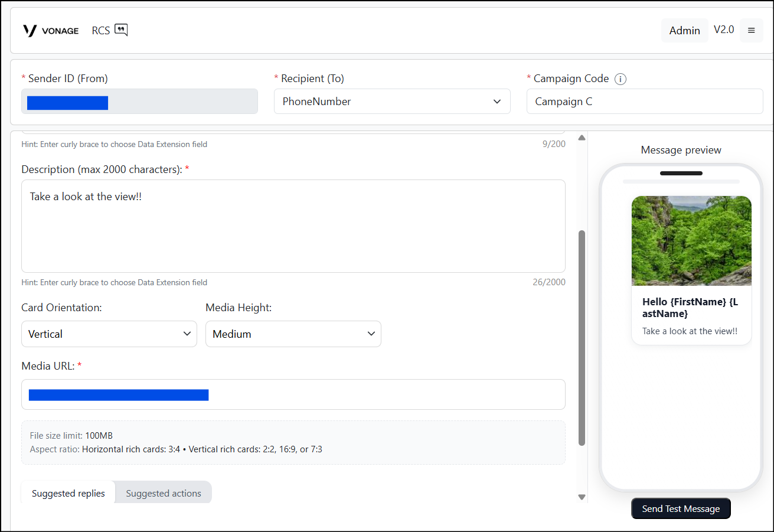Image resolution: width=774 pixels, height=532 pixels.
Task: Click the 9/200 character counter
Action: pyautogui.click(x=554, y=144)
